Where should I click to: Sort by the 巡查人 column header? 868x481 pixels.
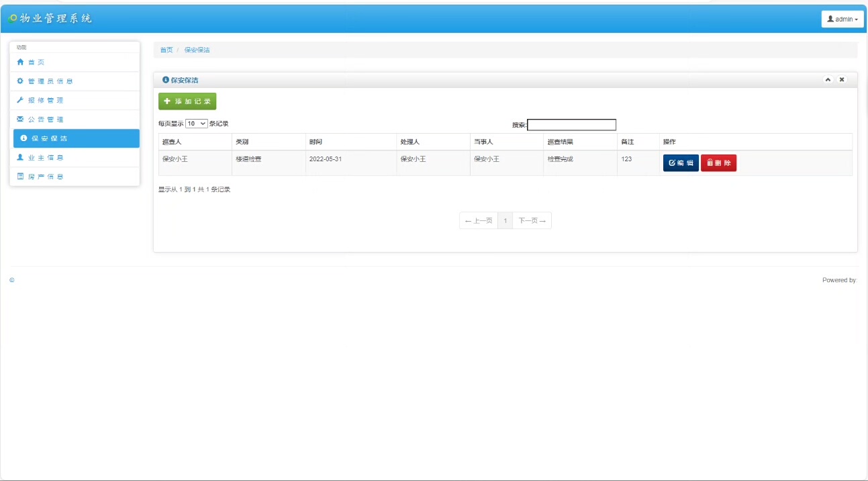(195, 142)
